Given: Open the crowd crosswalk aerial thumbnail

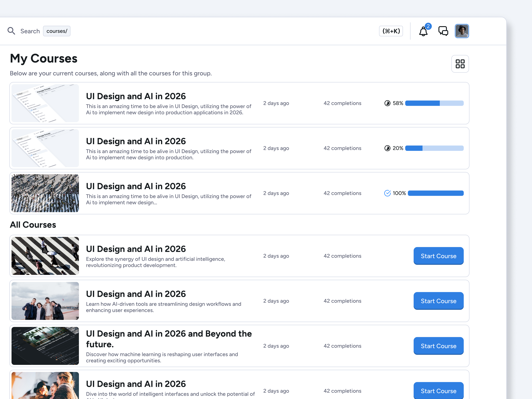Looking at the screenshot, I should (45, 193).
